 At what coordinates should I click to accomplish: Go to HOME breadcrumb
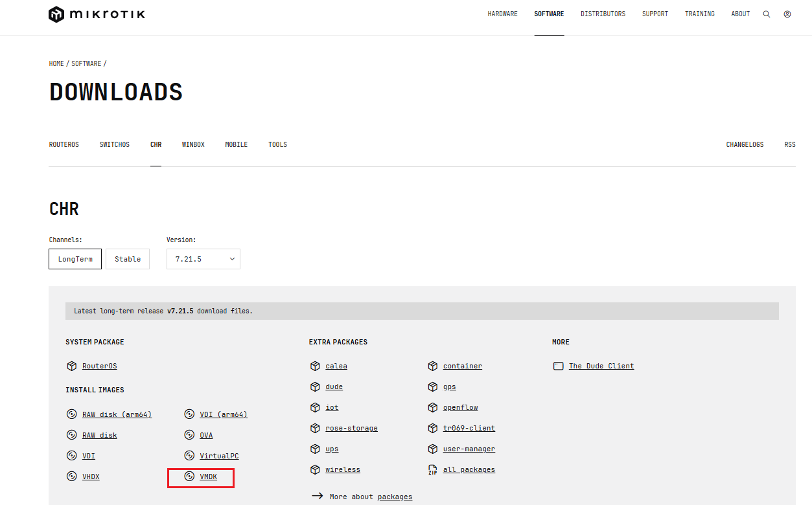[x=56, y=63]
